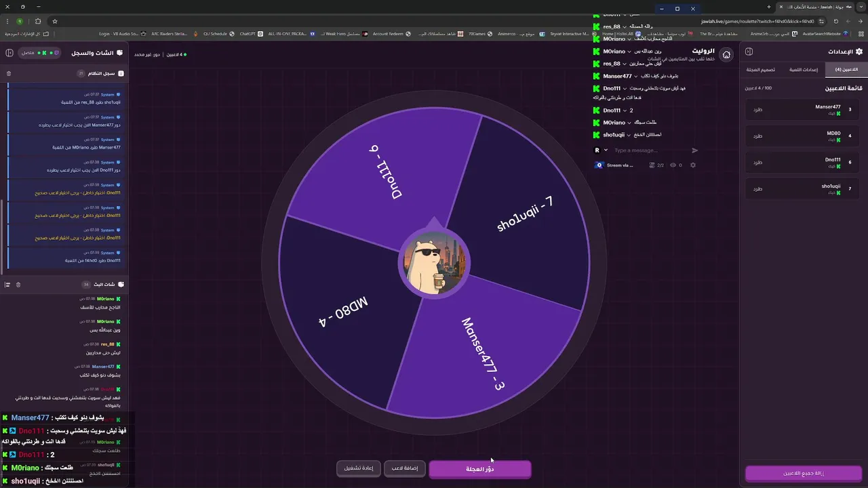The image size is (868, 488).
Task: Click the bear avatar at wheel center
Action: pyautogui.click(x=434, y=264)
